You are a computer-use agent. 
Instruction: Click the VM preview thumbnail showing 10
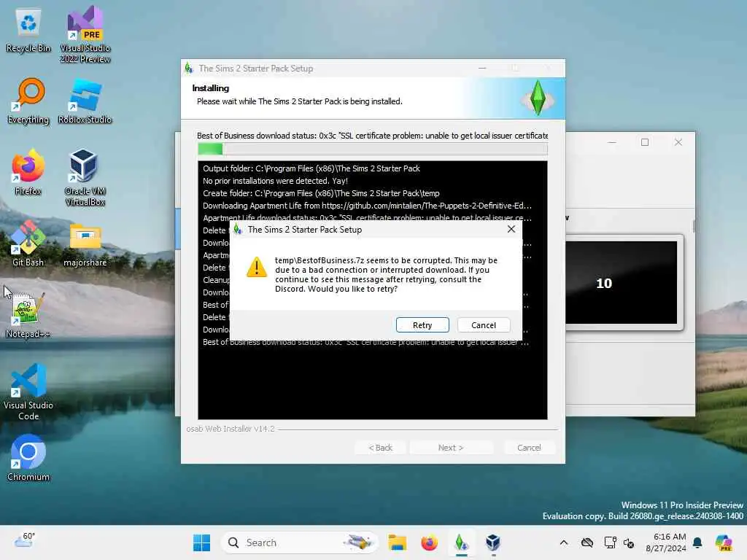[x=622, y=282]
